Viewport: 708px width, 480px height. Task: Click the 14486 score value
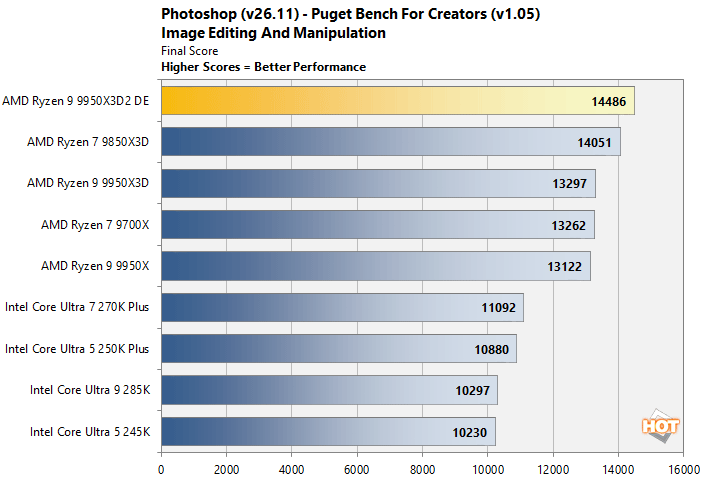coord(609,102)
